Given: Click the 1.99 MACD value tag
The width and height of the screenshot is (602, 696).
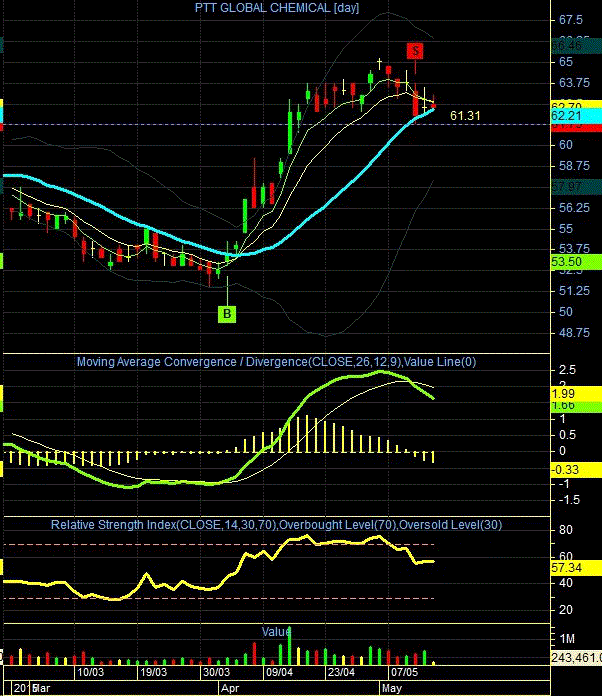Looking at the screenshot, I should 576,394.
